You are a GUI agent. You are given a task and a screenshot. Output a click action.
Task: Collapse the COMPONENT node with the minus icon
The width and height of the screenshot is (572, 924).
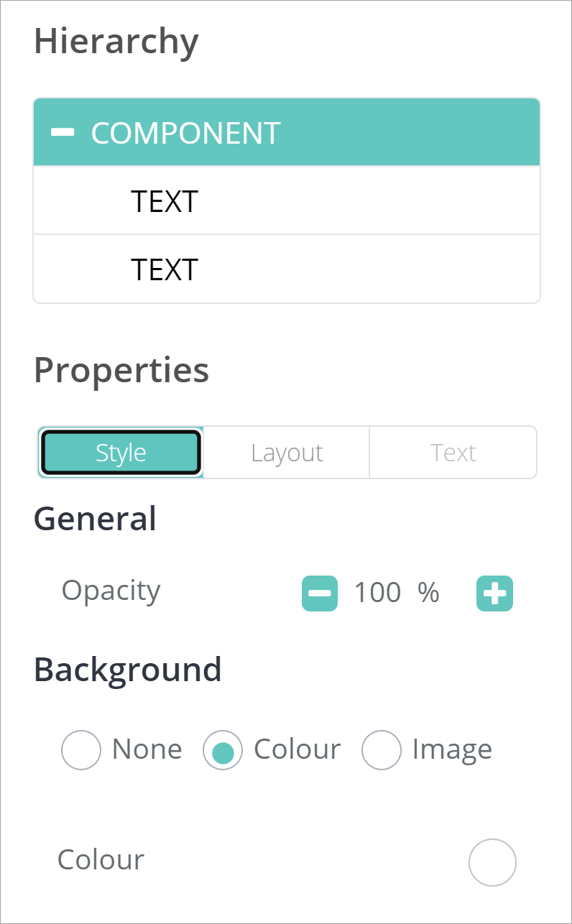63,132
